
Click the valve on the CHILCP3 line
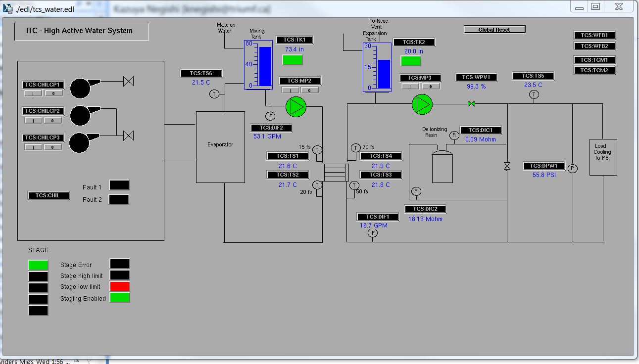click(x=129, y=135)
